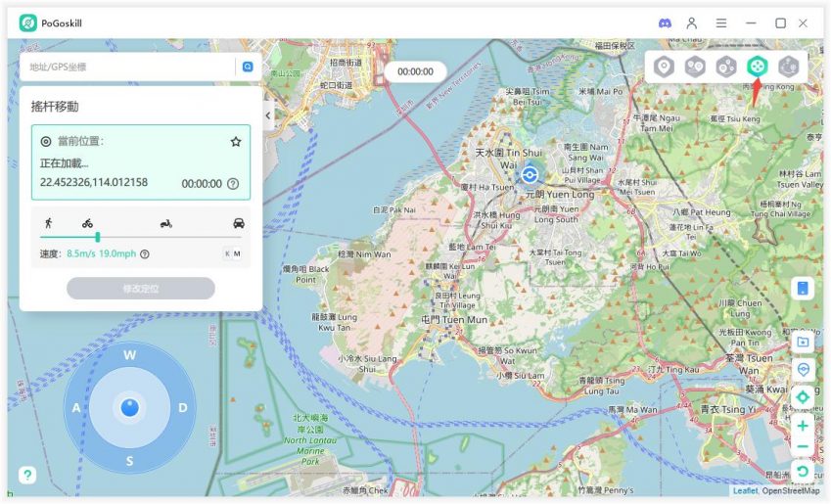
Task: Select the teleport location mode icon
Action: coord(665,67)
